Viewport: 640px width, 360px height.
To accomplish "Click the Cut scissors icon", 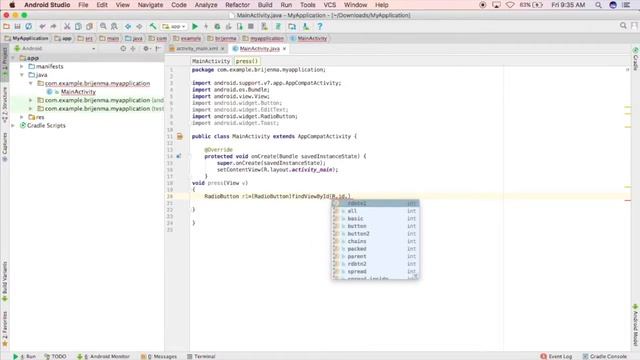I will tap(67, 26).
